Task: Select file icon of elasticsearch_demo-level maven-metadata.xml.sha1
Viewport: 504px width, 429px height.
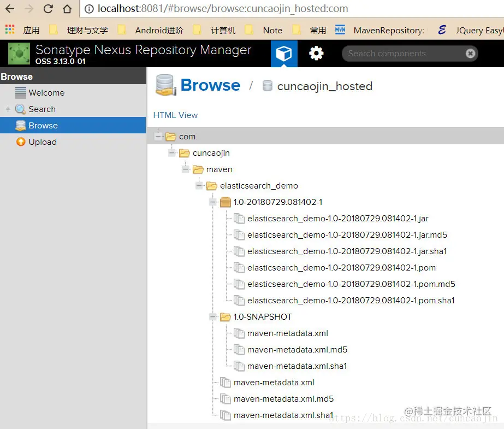Action: click(226, 415)
